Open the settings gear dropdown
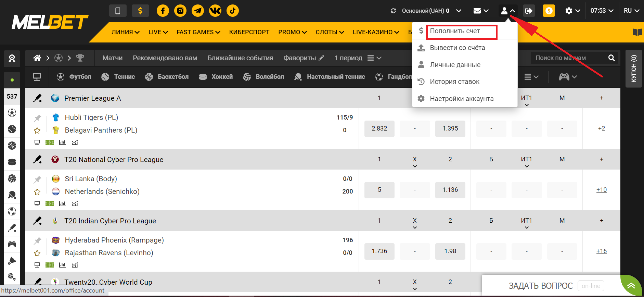644x297 pixels. 573,11
